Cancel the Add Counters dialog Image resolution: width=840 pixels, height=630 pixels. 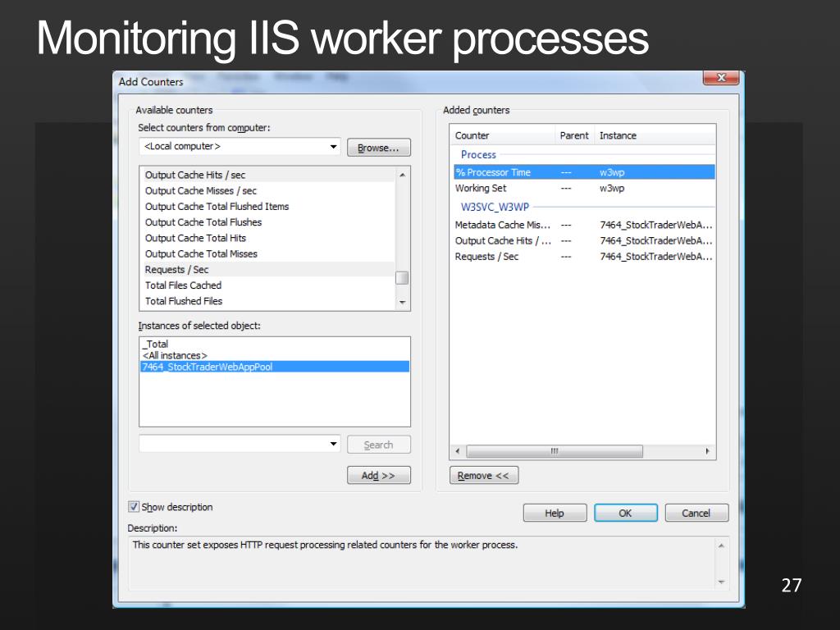[696, 513]
